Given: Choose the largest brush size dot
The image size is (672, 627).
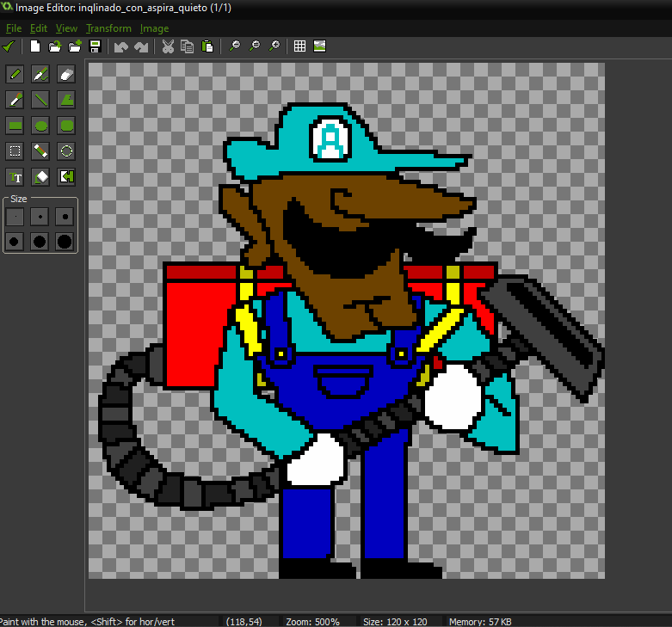Looking at the screenshot, I should coord(65,242).
